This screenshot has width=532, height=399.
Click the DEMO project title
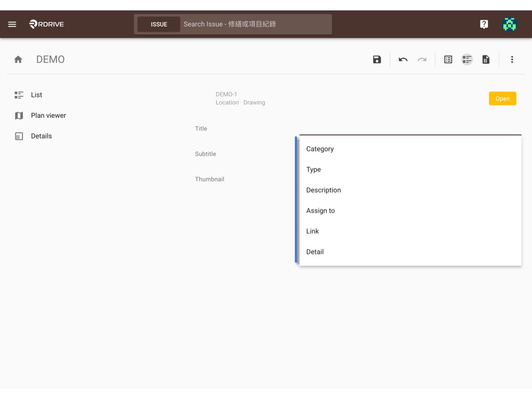pyautogui.click(x=50, y=59)
